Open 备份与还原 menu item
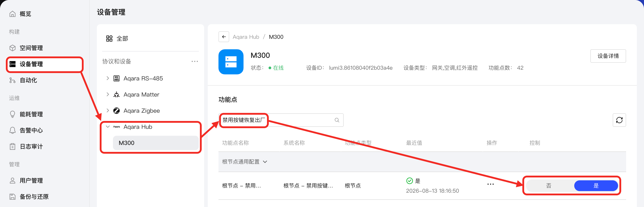 [x=34, y=197]
